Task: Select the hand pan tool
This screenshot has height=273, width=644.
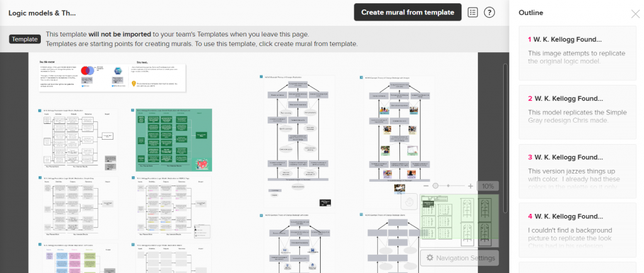Action: pyautogui.click(x=409, y=201)
